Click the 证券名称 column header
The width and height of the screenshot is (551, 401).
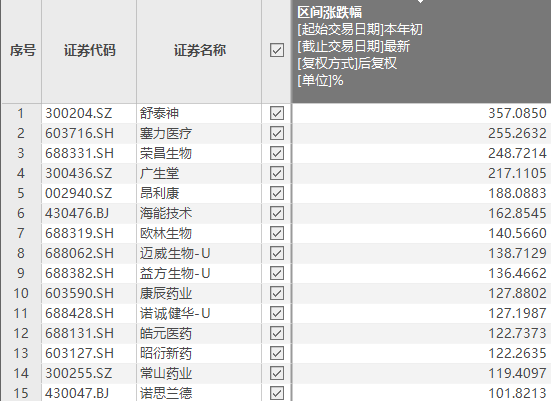pos(199,51)
